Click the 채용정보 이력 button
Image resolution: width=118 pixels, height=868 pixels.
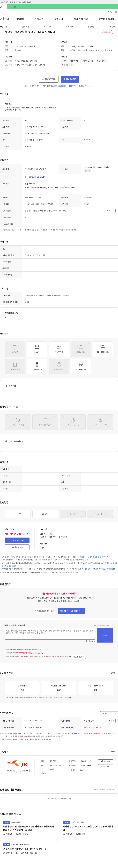(x=105, y=766)
